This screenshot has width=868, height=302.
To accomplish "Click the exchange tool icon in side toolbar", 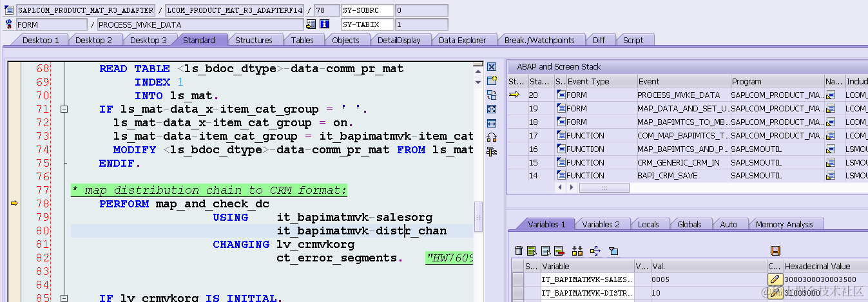I will (492, 95).
